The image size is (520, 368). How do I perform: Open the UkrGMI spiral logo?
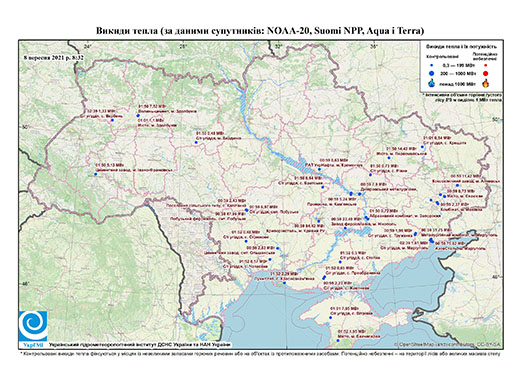click(33, 326)
